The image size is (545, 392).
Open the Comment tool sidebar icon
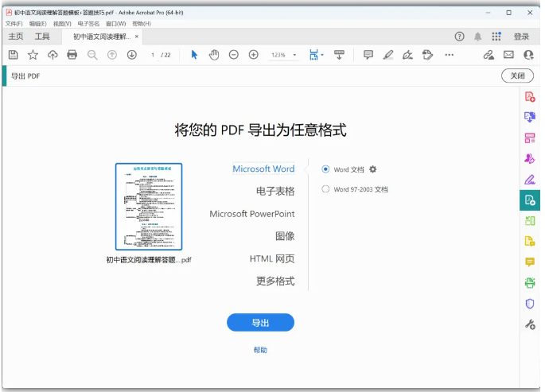[530, 262]
